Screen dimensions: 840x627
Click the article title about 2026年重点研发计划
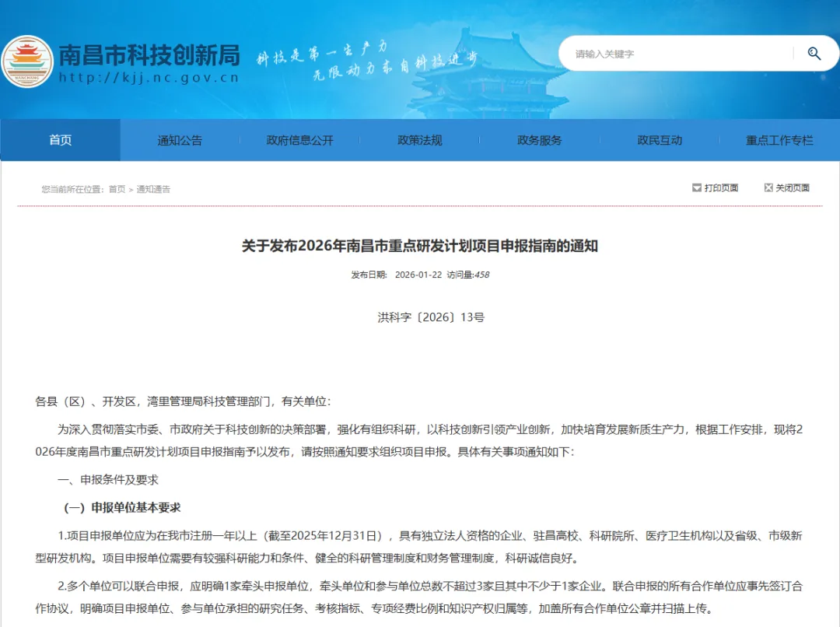(x=420, y=246)
